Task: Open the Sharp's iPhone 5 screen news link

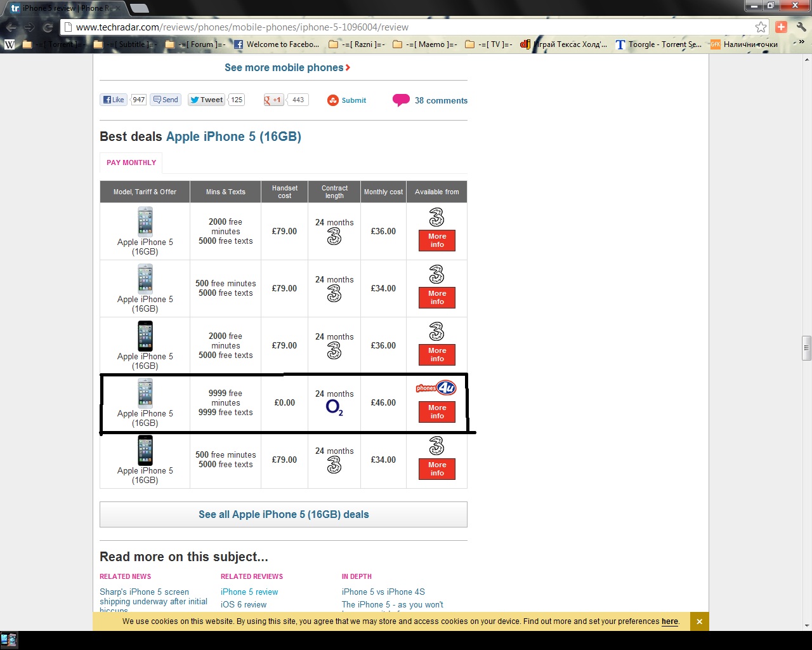Action: (x=154, y=601)
